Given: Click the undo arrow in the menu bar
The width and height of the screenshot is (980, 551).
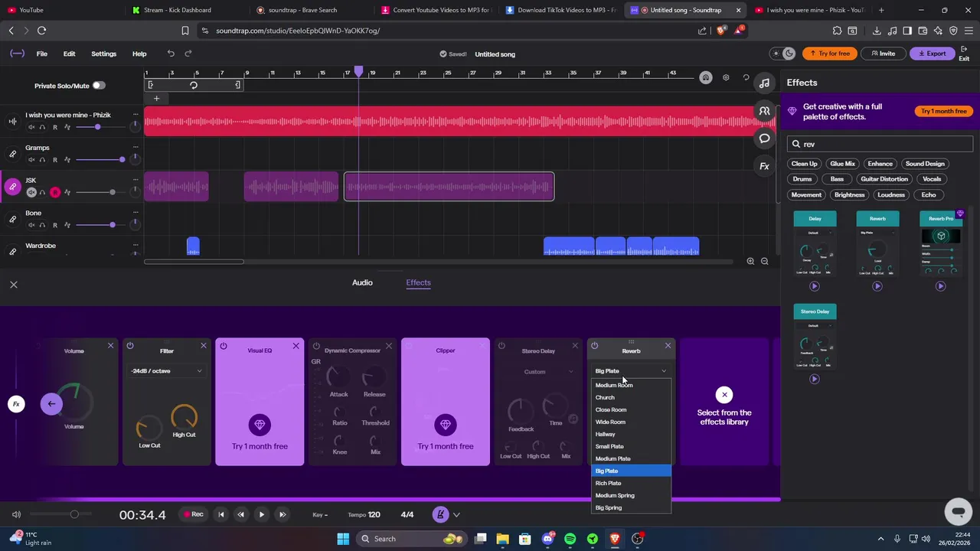Looking at the screenshot, I should pyautogui.click(x=171, y=54).
